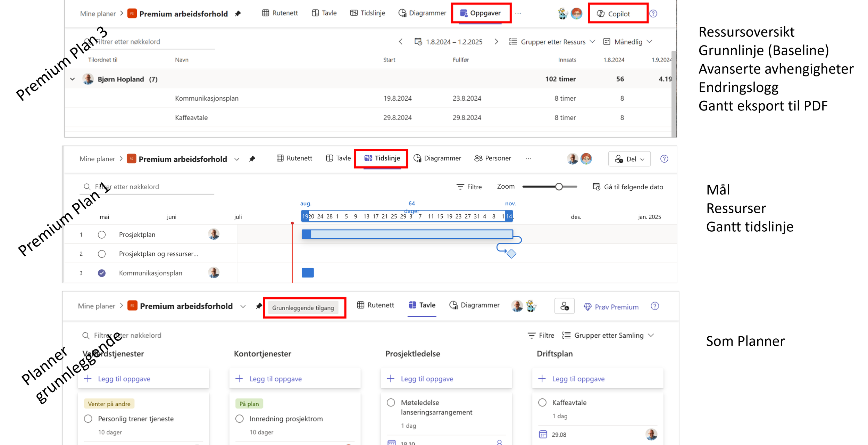Adjust the timeline Zoom slider

[x=559, y=187]
